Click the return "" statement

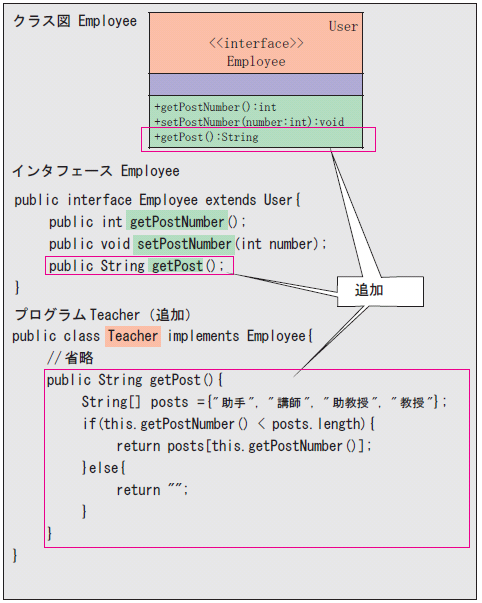point(152,490)
